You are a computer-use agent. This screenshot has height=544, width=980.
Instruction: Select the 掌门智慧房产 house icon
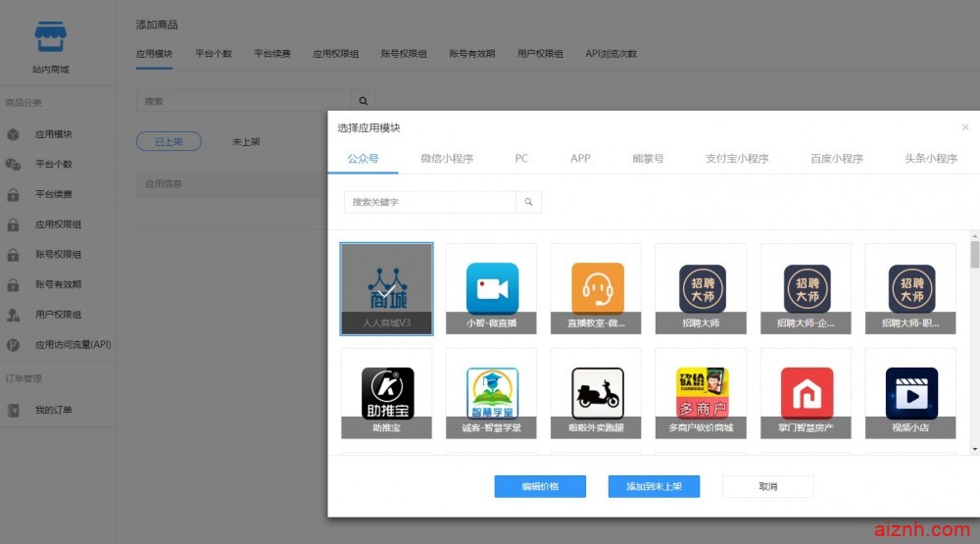click(x=807, y=393)
